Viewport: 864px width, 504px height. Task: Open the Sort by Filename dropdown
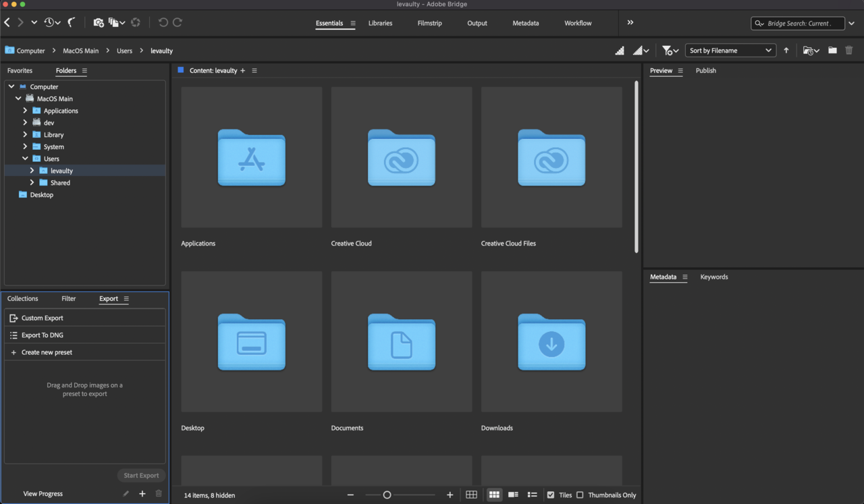click(x=730, y=51)
